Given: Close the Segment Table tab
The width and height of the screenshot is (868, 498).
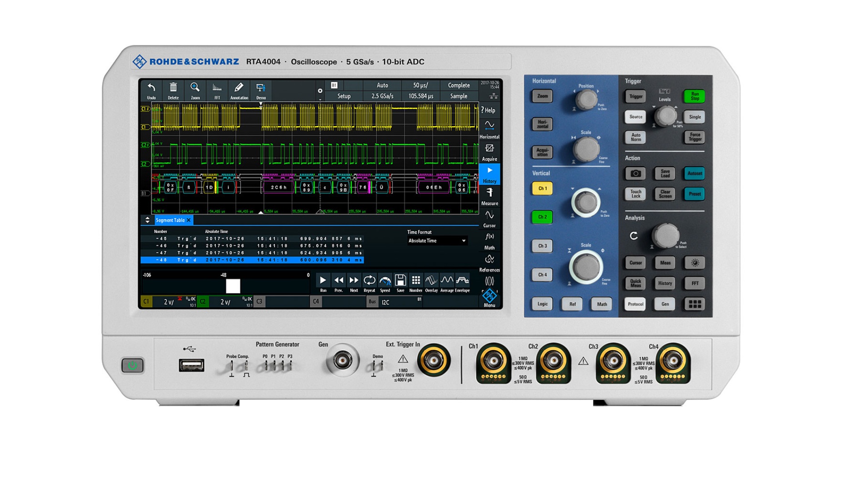Looking at the screenshot, I should 189,220.
